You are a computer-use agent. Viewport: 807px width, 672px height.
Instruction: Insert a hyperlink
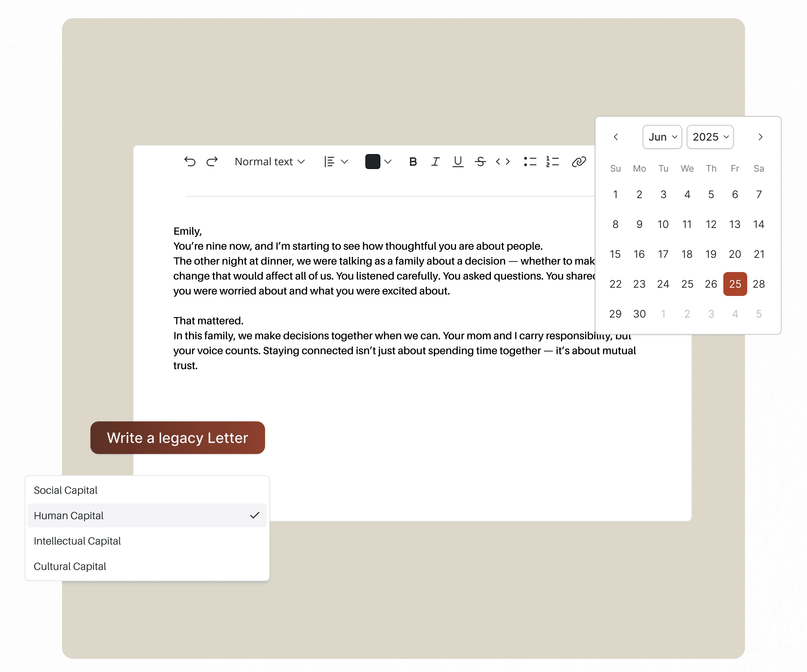[x=579, y=162]
